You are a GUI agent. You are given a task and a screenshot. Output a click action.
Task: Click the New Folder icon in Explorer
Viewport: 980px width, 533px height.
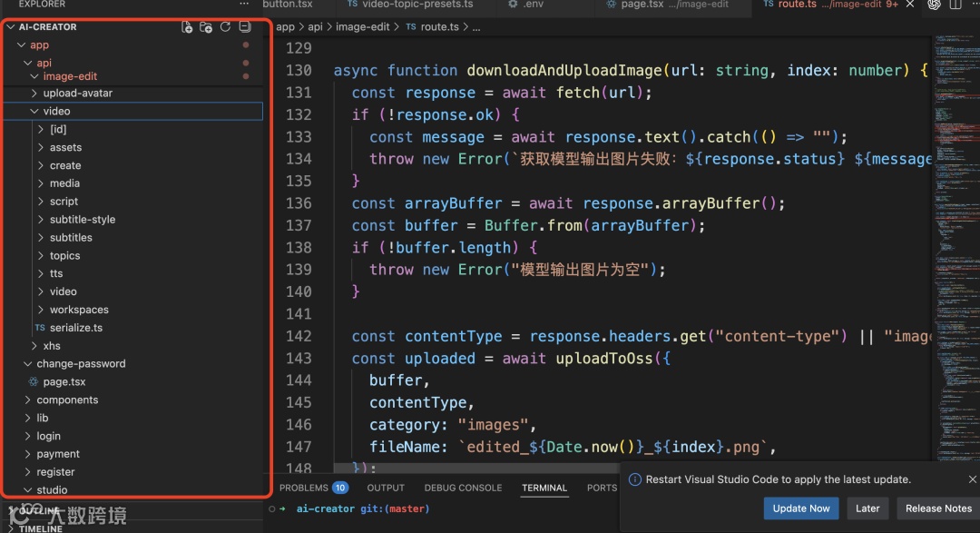click(206, 27)
